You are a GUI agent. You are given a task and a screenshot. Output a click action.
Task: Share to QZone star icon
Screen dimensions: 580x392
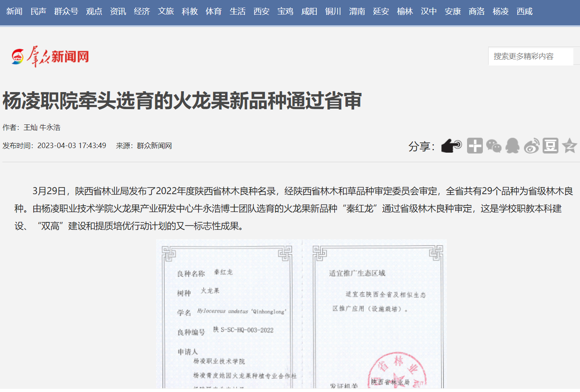click(x=569, y=146)
